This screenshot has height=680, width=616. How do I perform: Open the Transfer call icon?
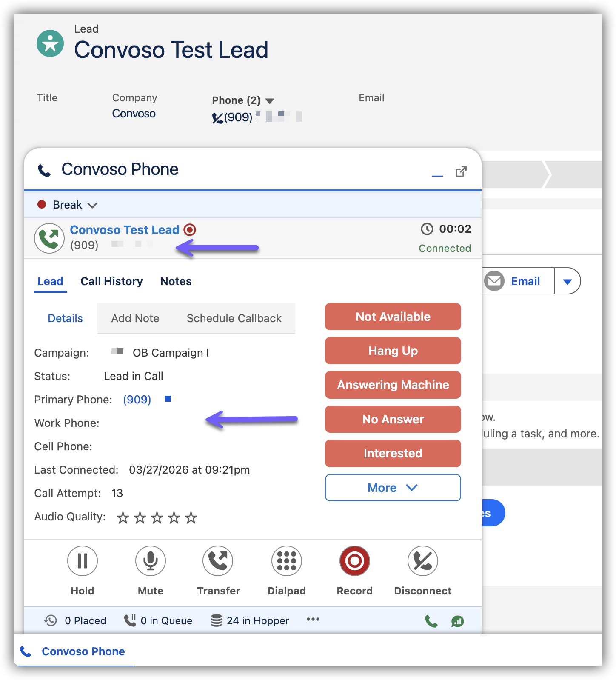218,561
